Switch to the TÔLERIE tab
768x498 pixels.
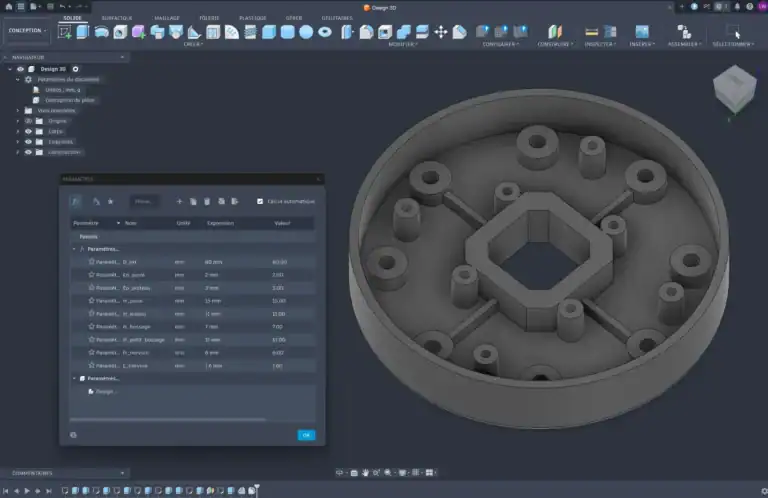(x=209, y=18)
